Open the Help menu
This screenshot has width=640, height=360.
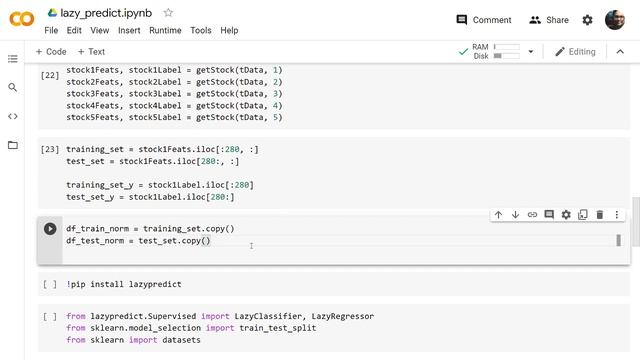[229, 30]
